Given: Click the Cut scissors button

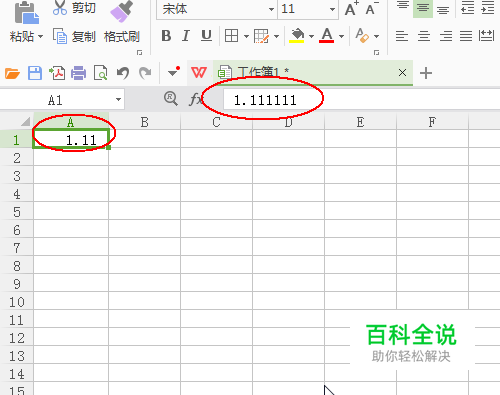Looking at the screenshot, I should 74,8.
